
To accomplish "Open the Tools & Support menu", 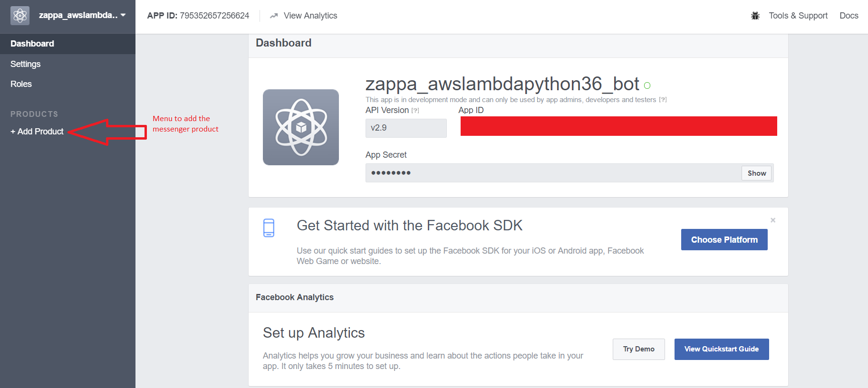I will click(798, 16).
